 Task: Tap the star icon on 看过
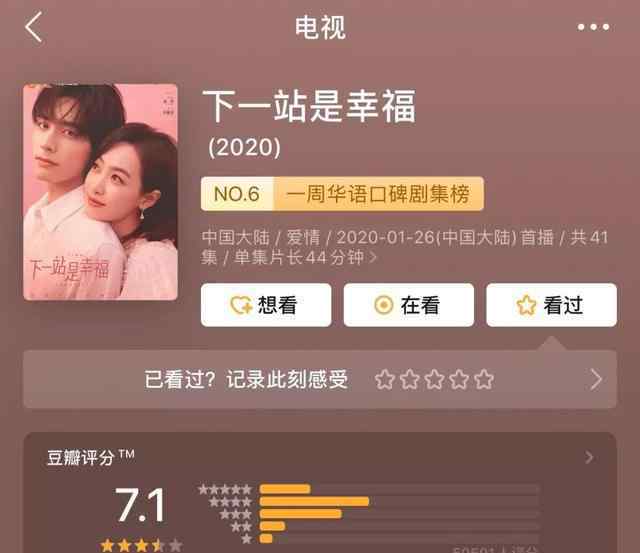526,305
